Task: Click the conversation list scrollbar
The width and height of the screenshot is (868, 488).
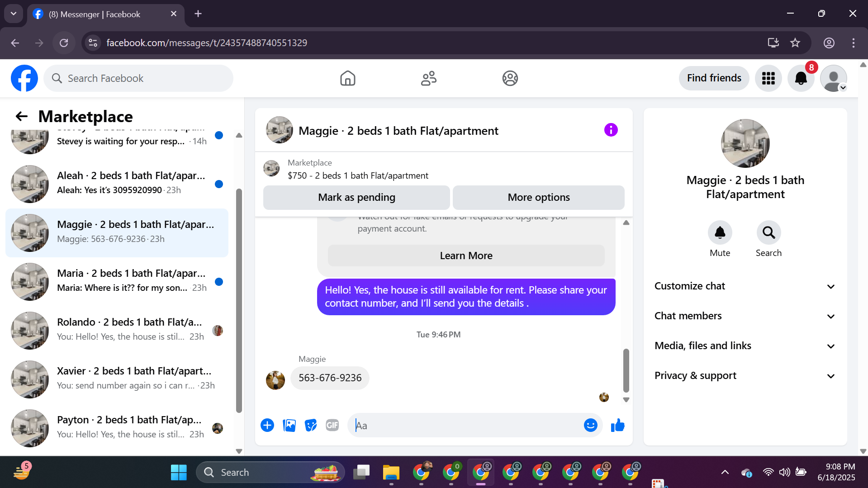Action: click(x=239, y=301)
